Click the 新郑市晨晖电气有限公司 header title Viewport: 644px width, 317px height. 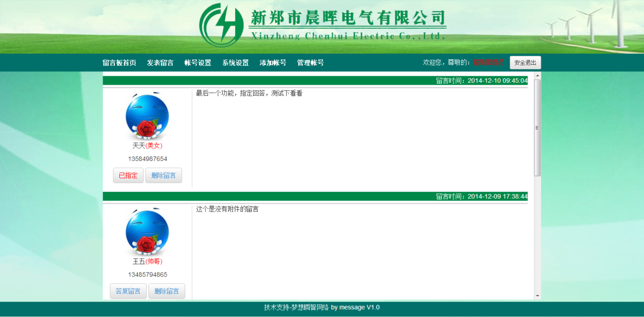[348, 18]
